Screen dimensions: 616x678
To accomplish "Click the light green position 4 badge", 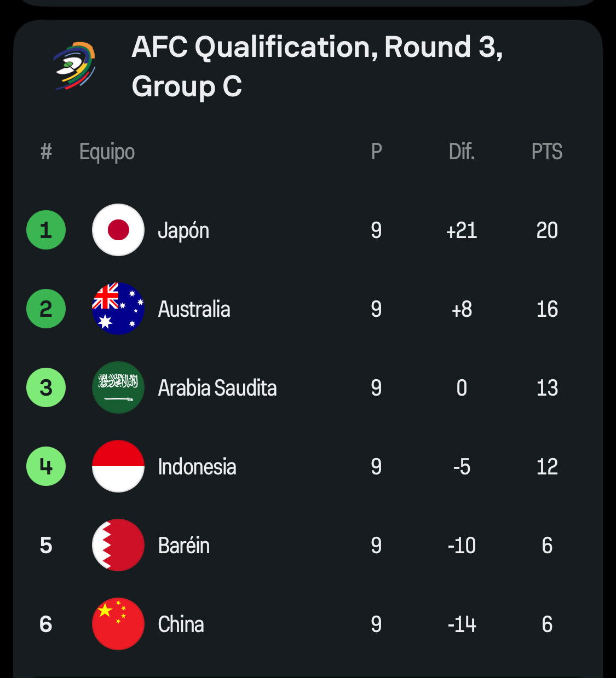I will (x=46, y=466).
